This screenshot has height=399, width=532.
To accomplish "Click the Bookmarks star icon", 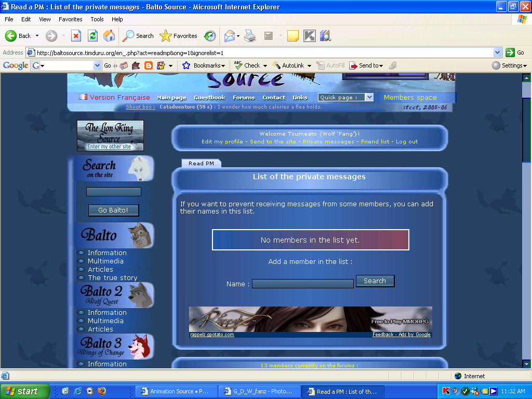I will pos(186,65).
